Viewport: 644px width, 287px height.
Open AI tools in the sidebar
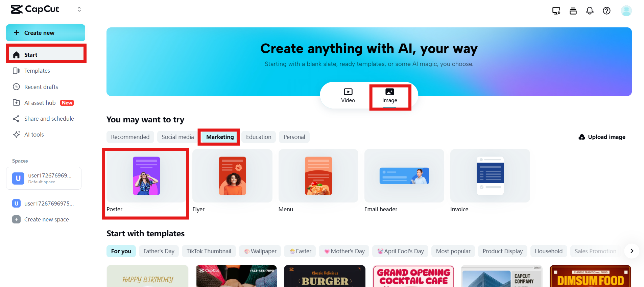coord(34,135)
